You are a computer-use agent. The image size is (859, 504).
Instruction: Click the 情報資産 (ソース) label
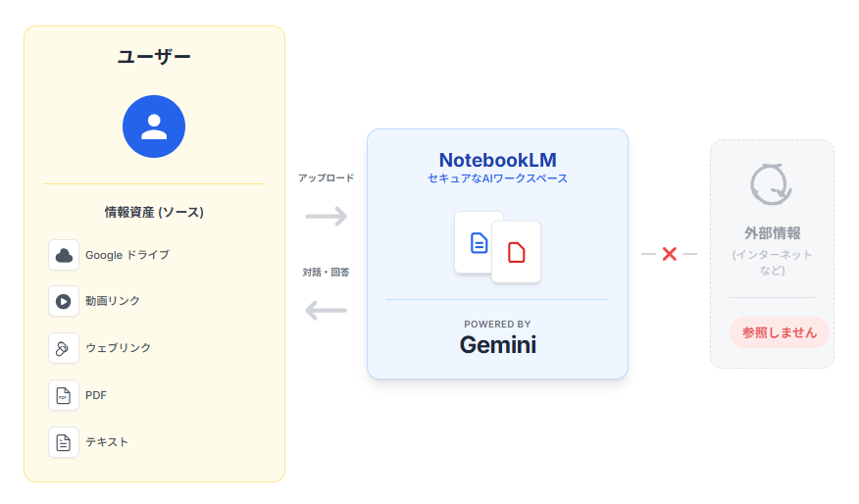(154, 213)
